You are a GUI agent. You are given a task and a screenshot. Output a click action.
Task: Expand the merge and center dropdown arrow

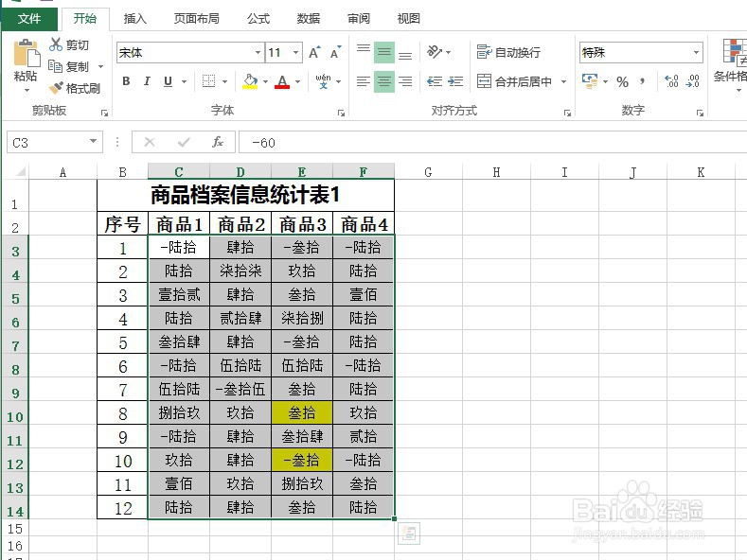tap(563, 81)
